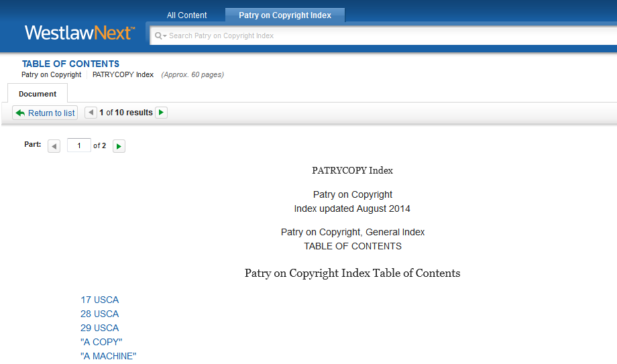Click the next part green arrow
This screenshot has height=364, width=617.
pos(119,146)
